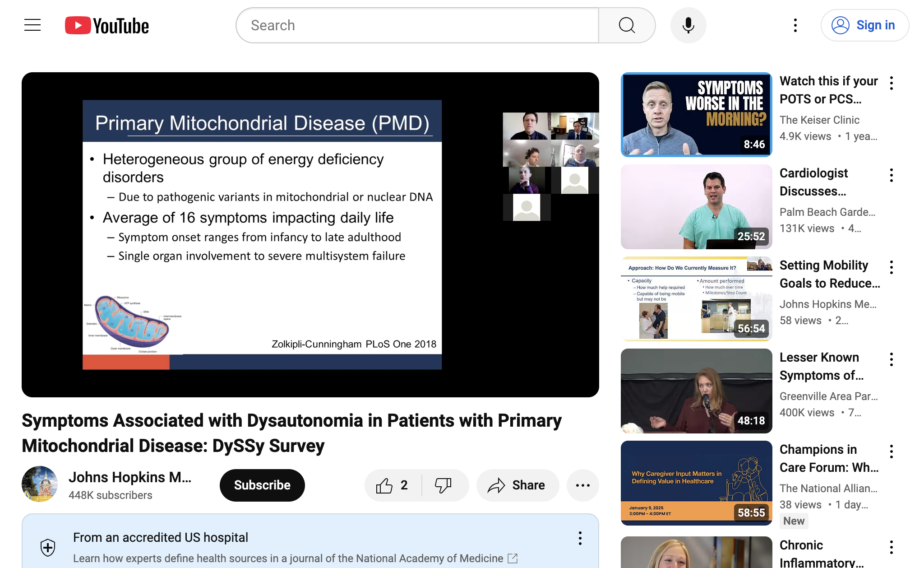
Task: Click the shield icon in hospital info panel
Action: click(x=48, y=548)
